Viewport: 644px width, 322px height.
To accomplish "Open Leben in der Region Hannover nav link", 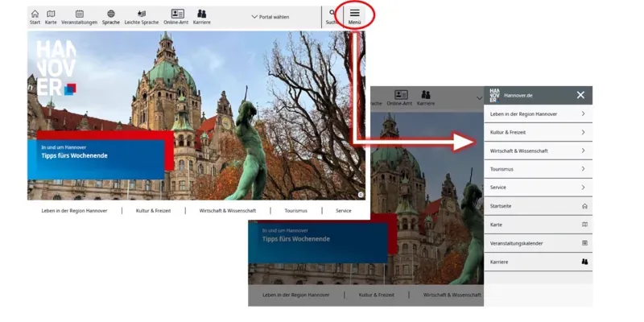I will 74,211.
